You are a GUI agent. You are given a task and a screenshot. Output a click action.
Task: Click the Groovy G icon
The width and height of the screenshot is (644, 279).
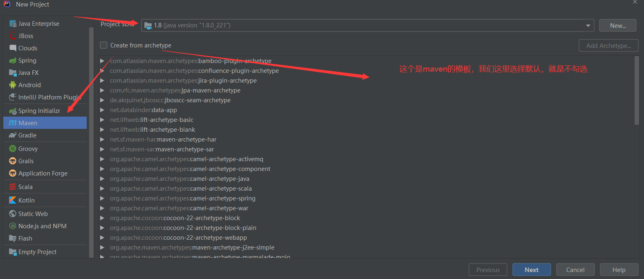tap(13, 149)
